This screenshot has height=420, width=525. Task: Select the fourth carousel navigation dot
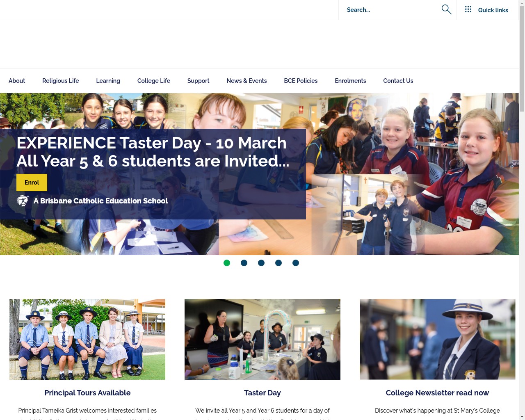click(278, 263)
